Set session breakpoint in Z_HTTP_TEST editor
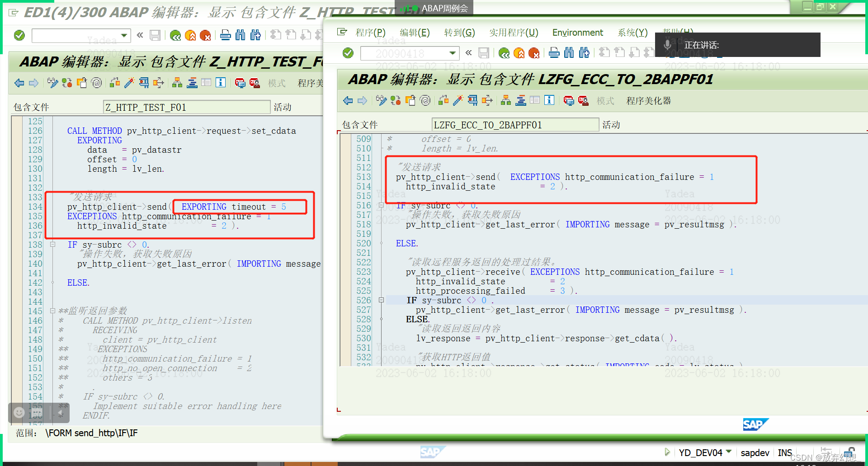 (240, 83)
